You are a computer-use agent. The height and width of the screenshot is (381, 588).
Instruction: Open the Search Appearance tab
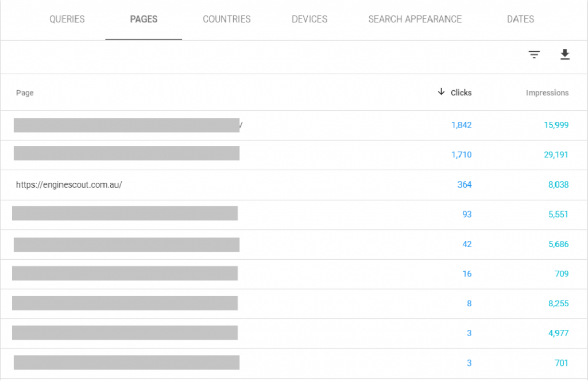point(415,20)
